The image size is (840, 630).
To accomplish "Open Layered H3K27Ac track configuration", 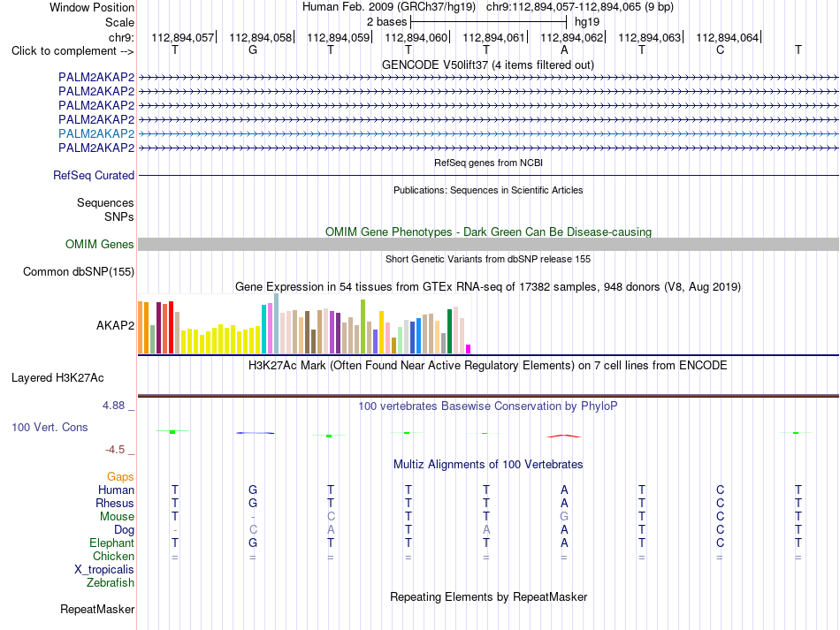I will point(57,377).
